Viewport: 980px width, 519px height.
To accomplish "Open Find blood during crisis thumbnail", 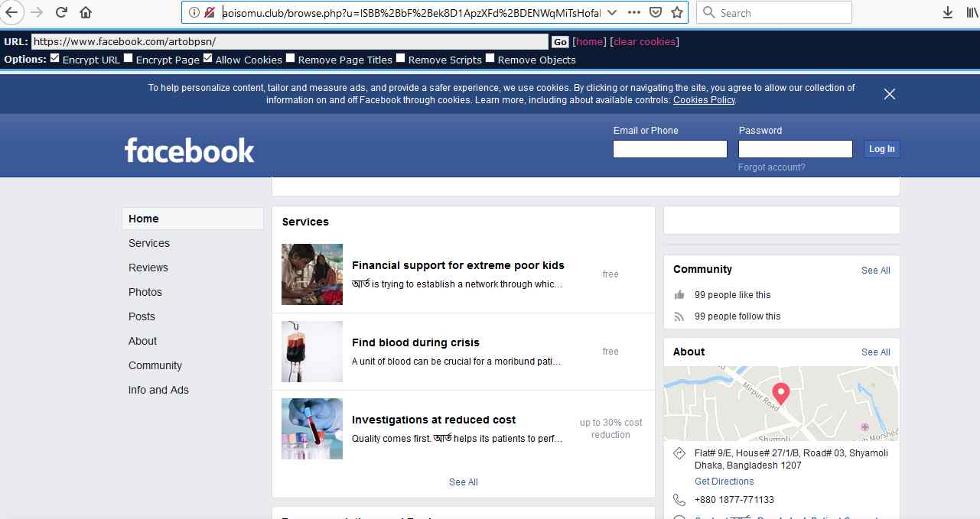I will [312, 352].
